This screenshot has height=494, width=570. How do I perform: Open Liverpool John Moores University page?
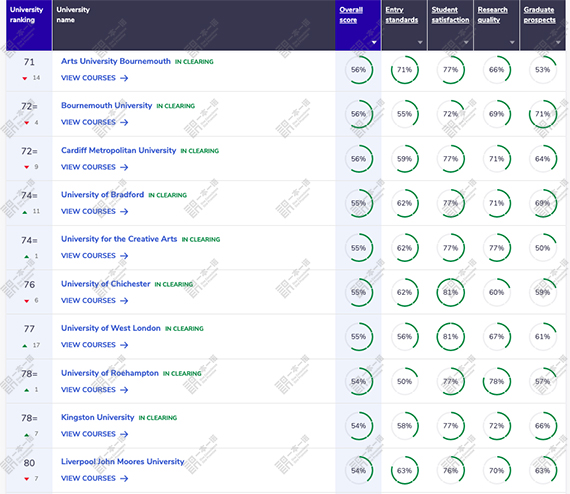click(x=123, y=462)
